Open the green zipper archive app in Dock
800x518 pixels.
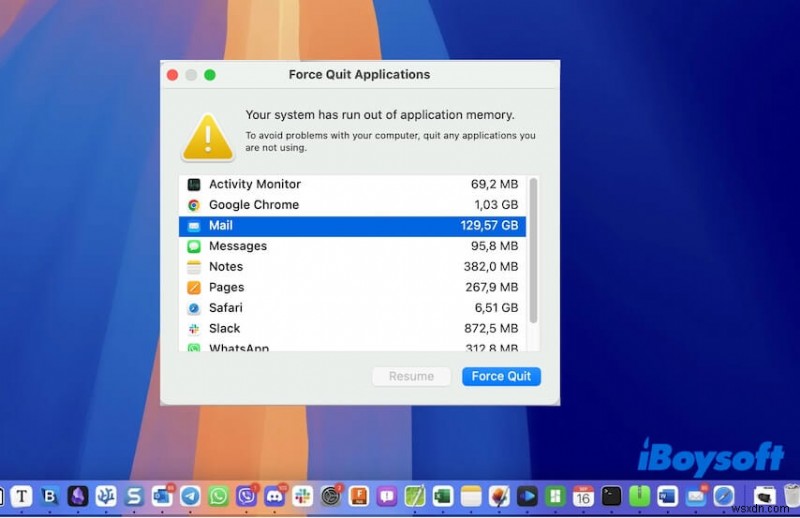click(x=639, y=496)
